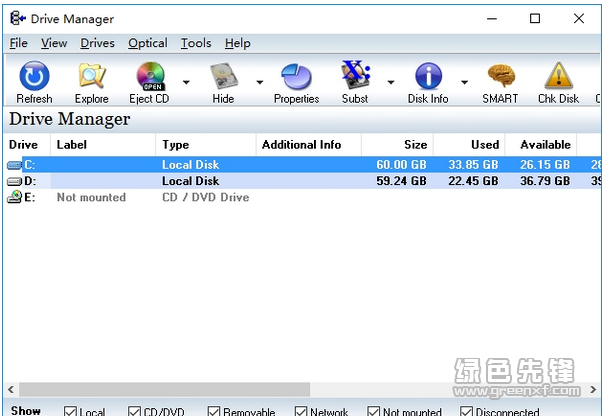Click the 26.15 GB available cell

[545, 165]
